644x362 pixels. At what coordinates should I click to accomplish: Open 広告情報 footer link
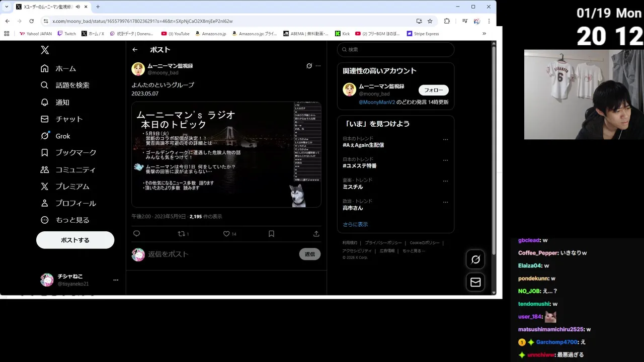point(387,250)
